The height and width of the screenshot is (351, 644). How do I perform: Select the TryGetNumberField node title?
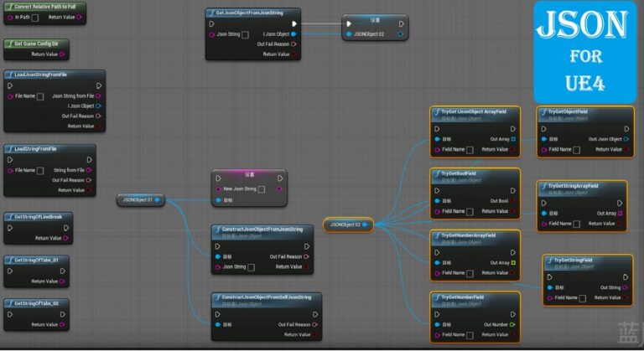(x=463, y=297)
